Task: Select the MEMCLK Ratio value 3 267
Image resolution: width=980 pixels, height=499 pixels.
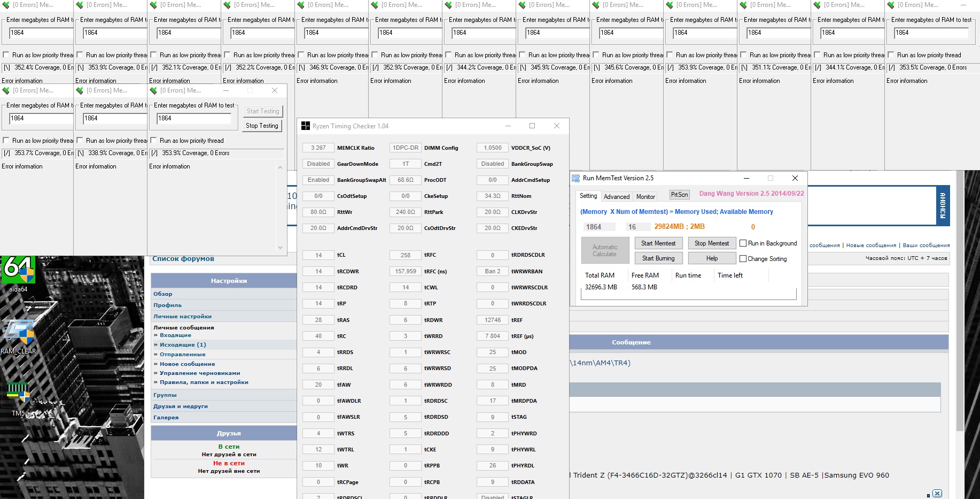Action: [318, 148]
